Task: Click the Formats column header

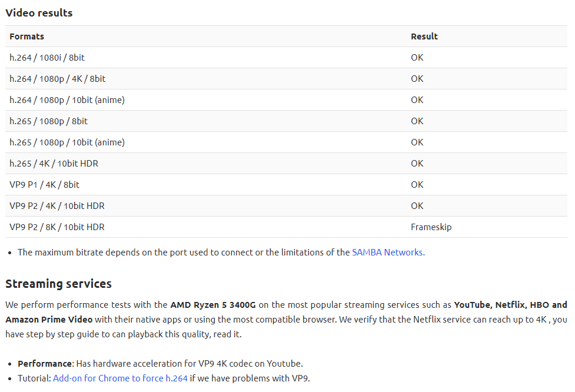Action: (27, 36)
